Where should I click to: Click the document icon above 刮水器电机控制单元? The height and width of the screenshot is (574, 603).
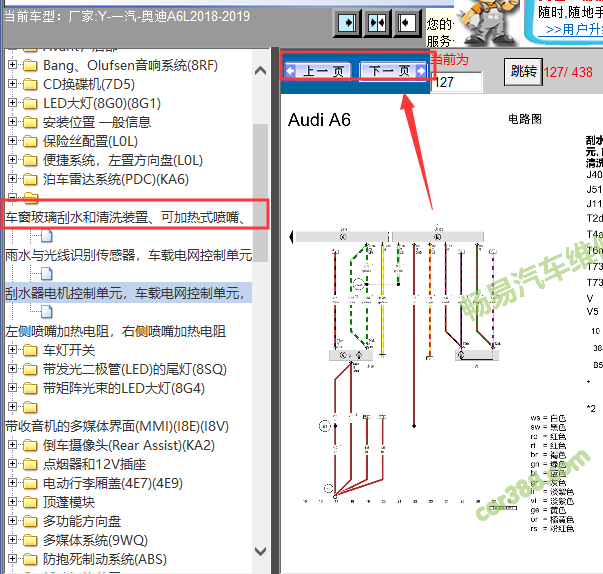point(47,274)
